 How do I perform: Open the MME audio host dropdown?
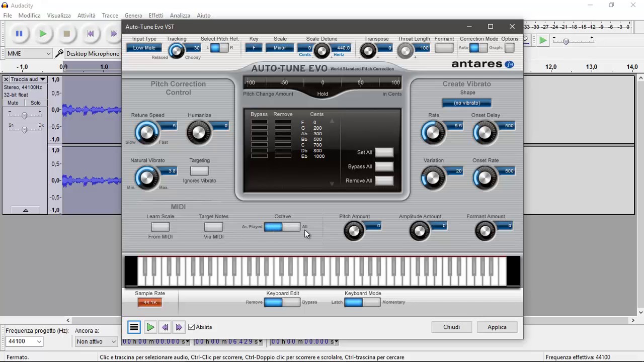28,54
